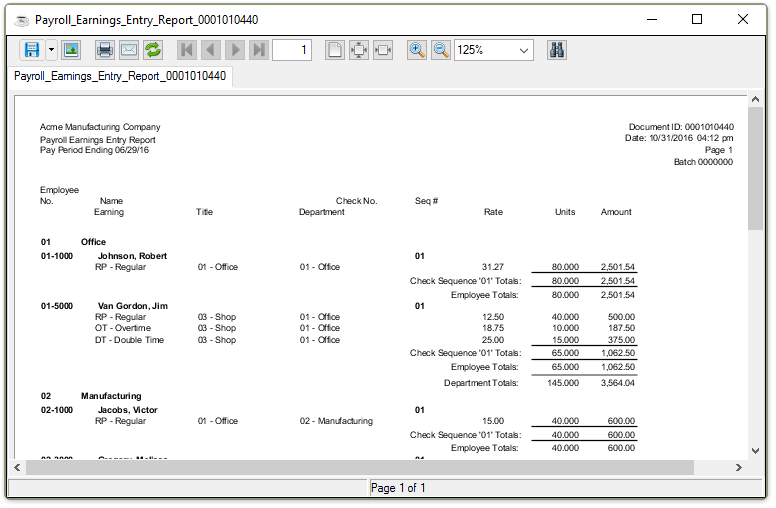Zoom in with magnifier plus icon
The image size is (776, 508).
pos(417,50)
